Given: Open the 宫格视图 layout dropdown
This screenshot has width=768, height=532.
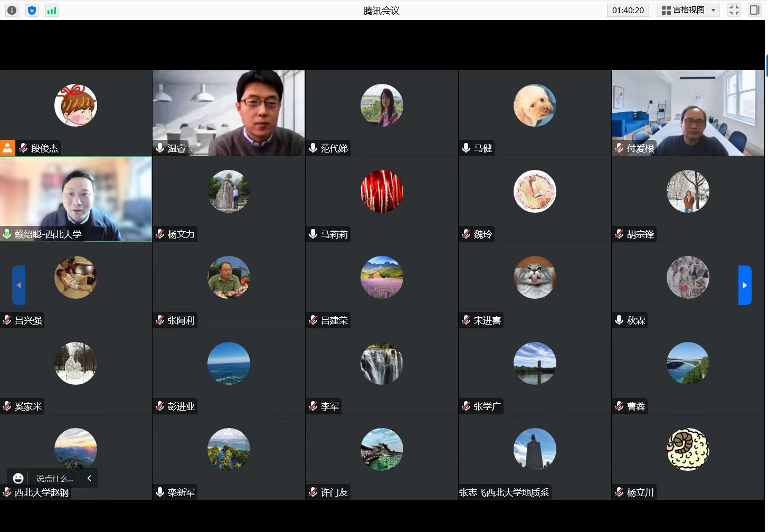Looking at the screenshot, I should point(688,10).
